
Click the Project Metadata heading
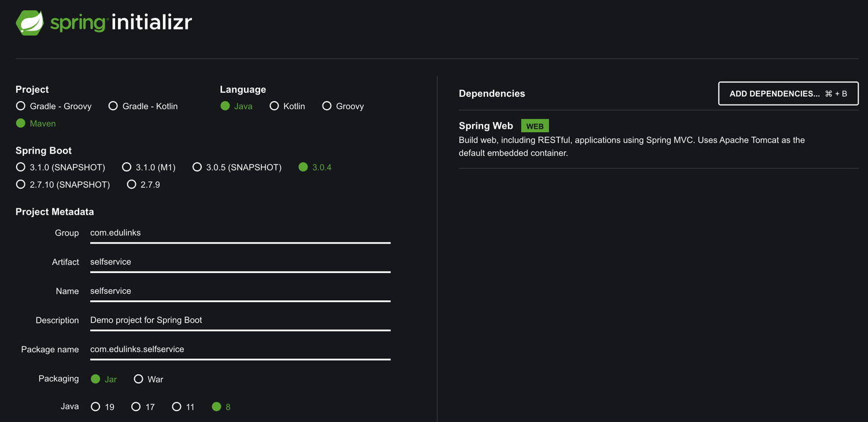pyautogui.click(x=55, y=212)
